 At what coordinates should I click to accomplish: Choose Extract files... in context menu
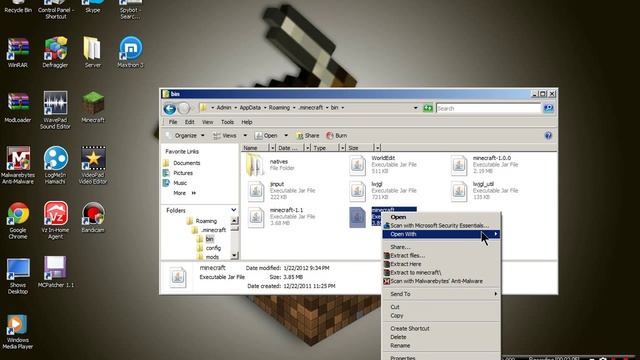[441, 256]
